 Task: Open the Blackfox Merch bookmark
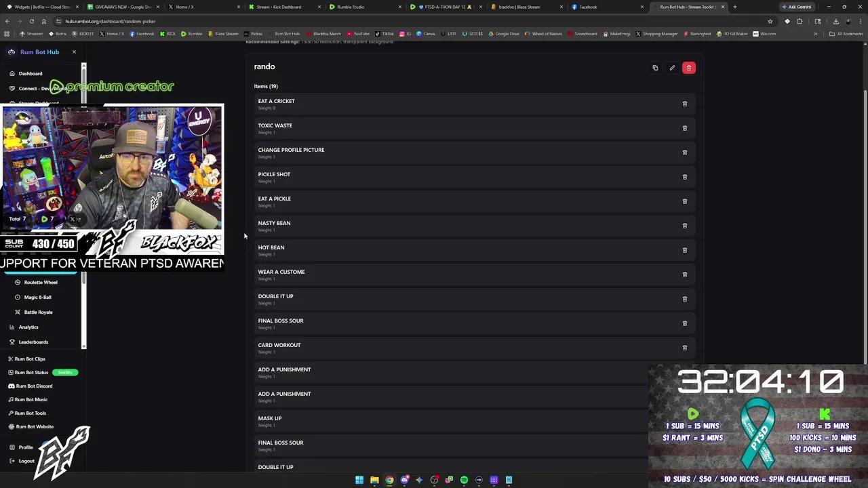pyautogui.click(x=323, y=34)
